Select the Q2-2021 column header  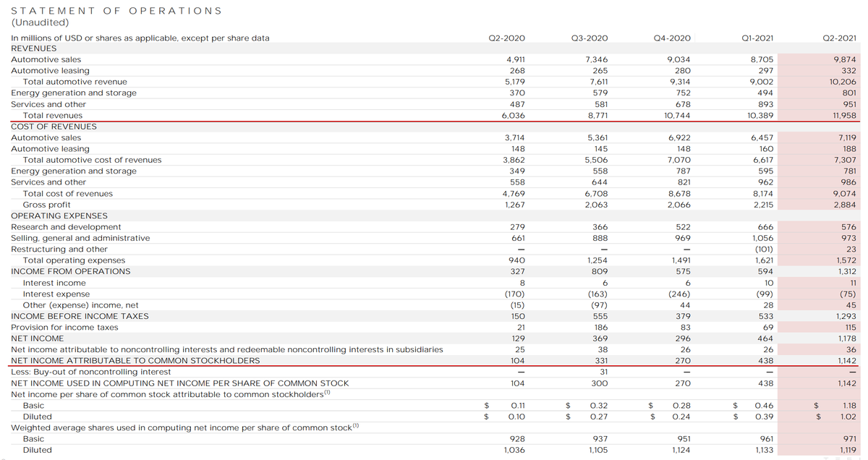pos(839,38)
